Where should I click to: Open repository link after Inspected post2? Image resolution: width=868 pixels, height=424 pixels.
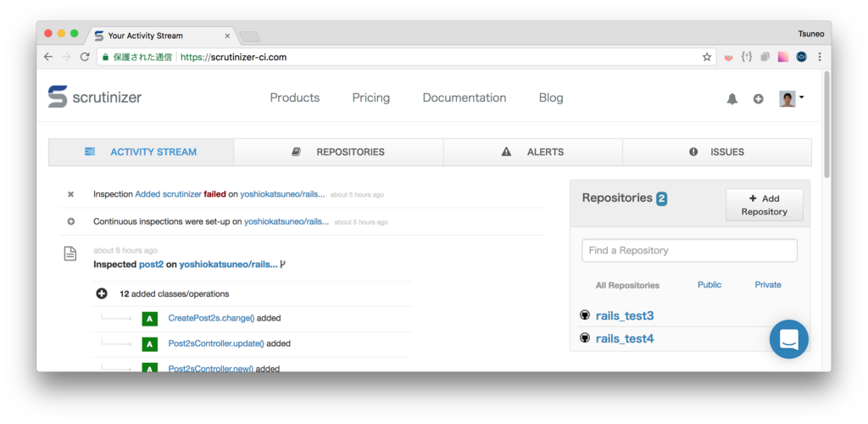click(228, 265)
